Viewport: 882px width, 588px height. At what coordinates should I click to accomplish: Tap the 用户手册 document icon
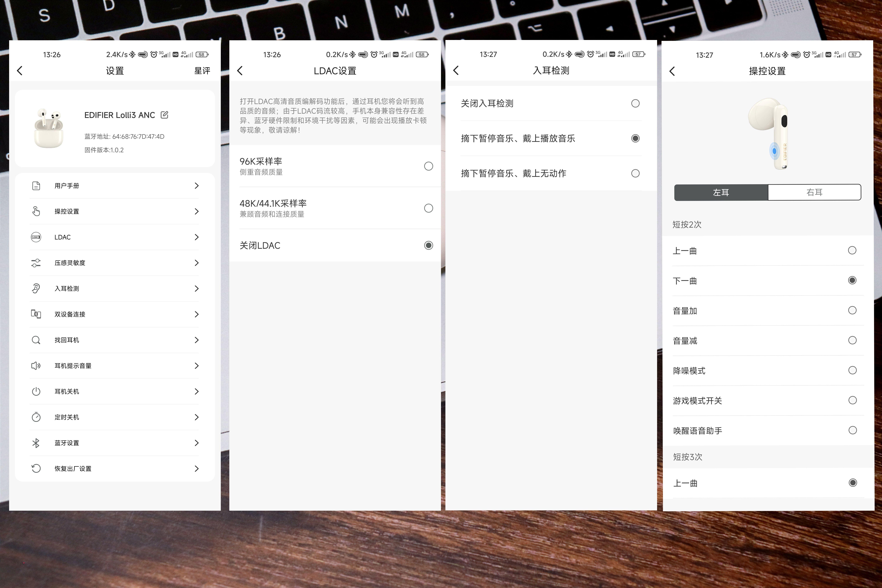(36, 186)
